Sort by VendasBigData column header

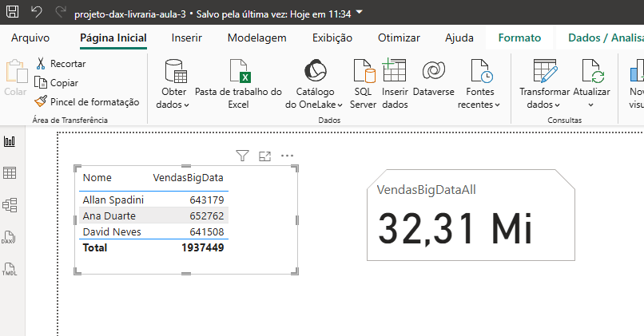188,178
